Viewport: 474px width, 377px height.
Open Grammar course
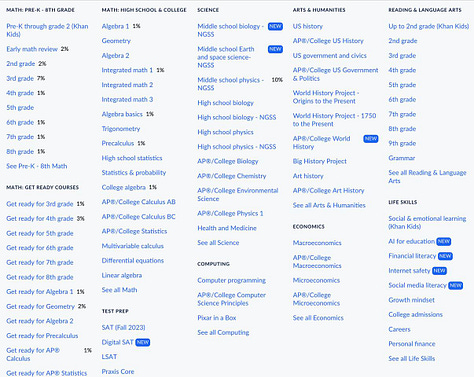pyautogui.click(x=402, y=158)
